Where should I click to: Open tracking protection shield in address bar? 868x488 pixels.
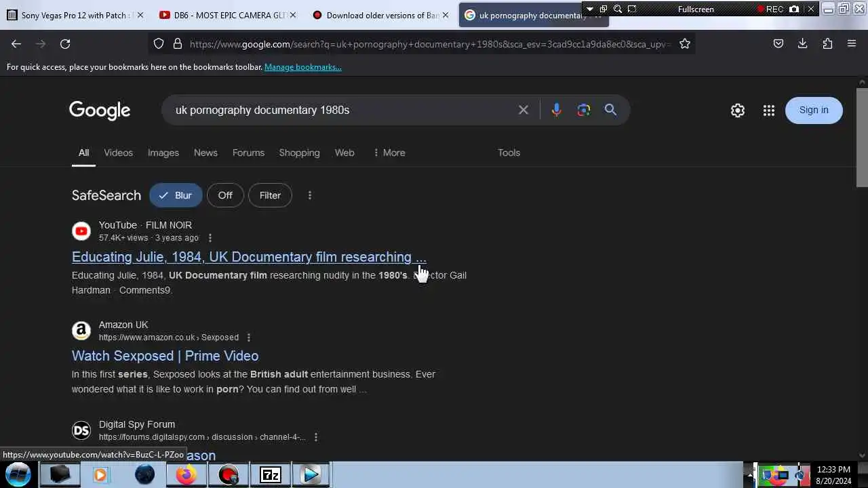tap(159, 43)
